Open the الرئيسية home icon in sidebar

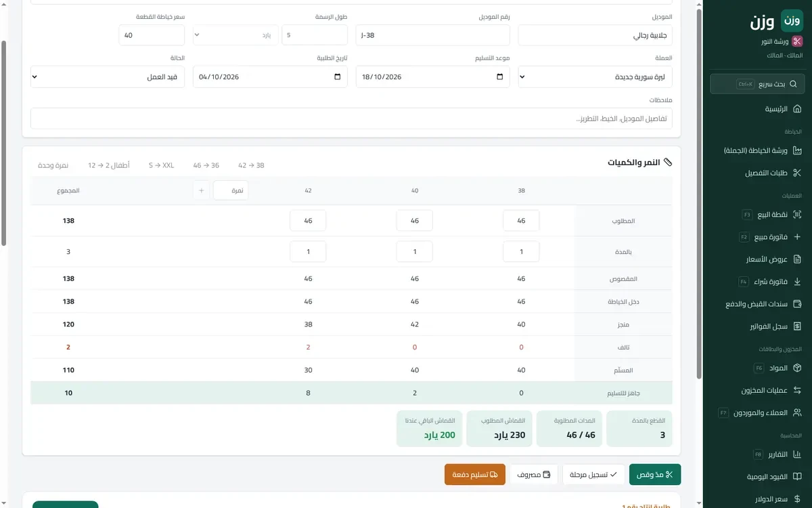coord(797,109)
